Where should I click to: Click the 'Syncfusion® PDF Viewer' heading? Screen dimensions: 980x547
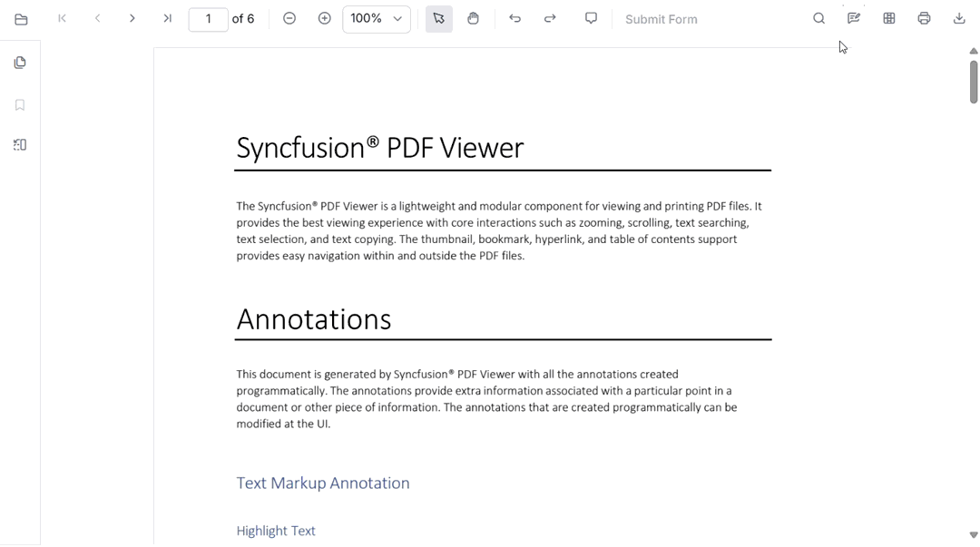(x=380, y=148)
